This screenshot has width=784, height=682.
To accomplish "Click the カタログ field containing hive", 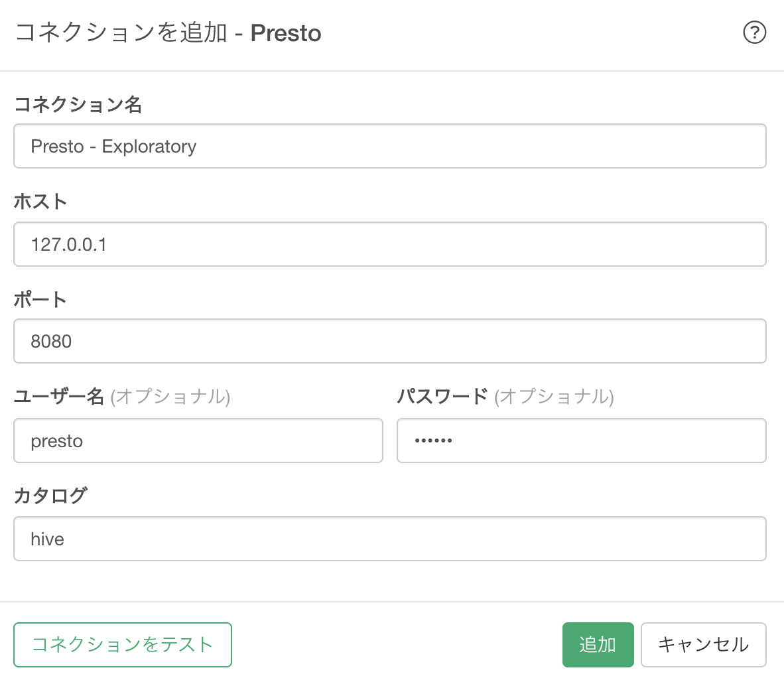I will coord(389,539).
